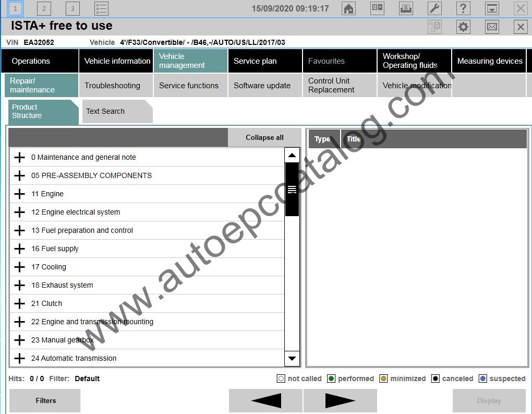This screenshot has height=414, width=532.
Task: Click the green performed status indicator
Action: pyautogui.click(x=331, y=378)
